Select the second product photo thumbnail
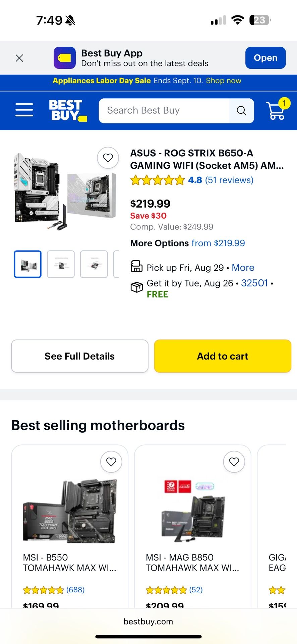 (61, 264)
